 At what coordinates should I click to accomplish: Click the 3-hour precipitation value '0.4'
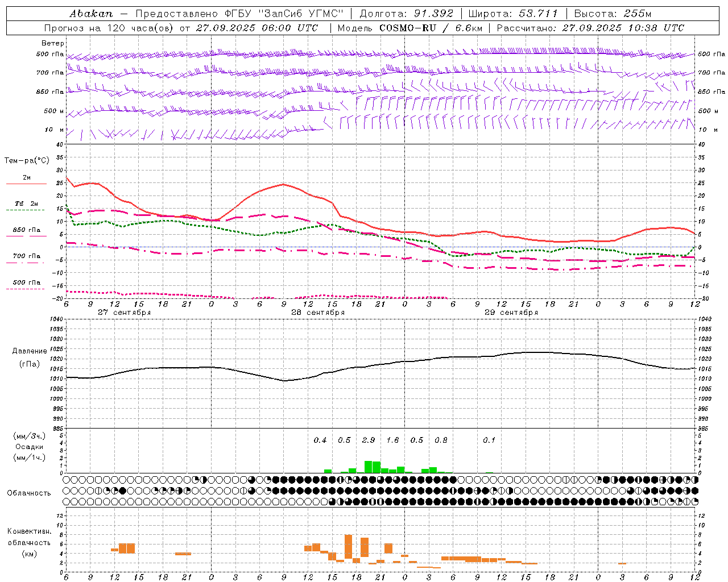[x=320, y=440]
